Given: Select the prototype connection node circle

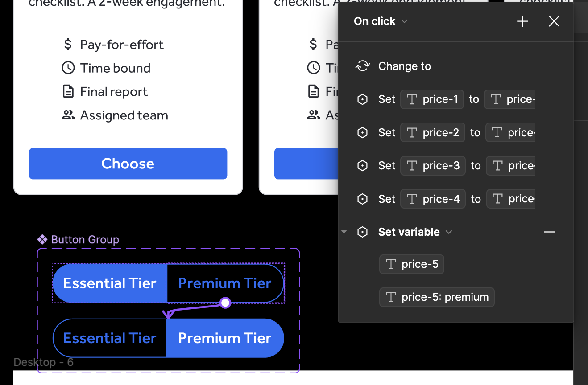Looking at the screenshot, I should click(x=225, y=303).
